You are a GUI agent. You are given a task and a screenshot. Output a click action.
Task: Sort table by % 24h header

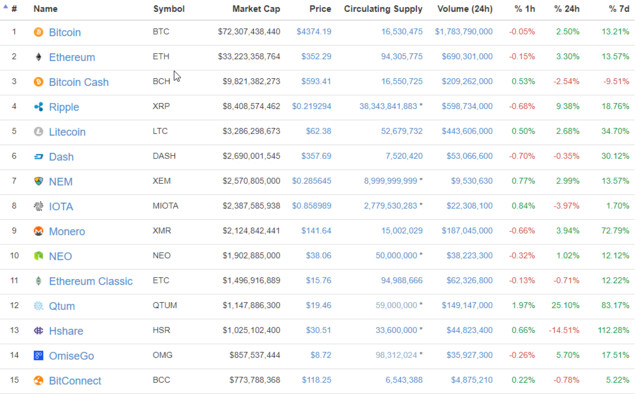(x=567, y=9)
